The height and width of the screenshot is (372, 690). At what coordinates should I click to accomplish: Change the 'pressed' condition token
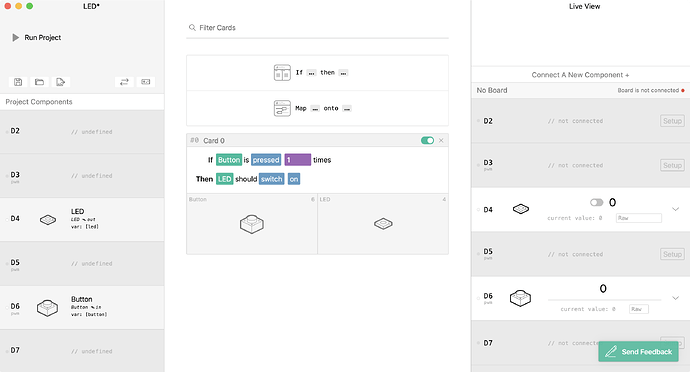tap(266, 160)
